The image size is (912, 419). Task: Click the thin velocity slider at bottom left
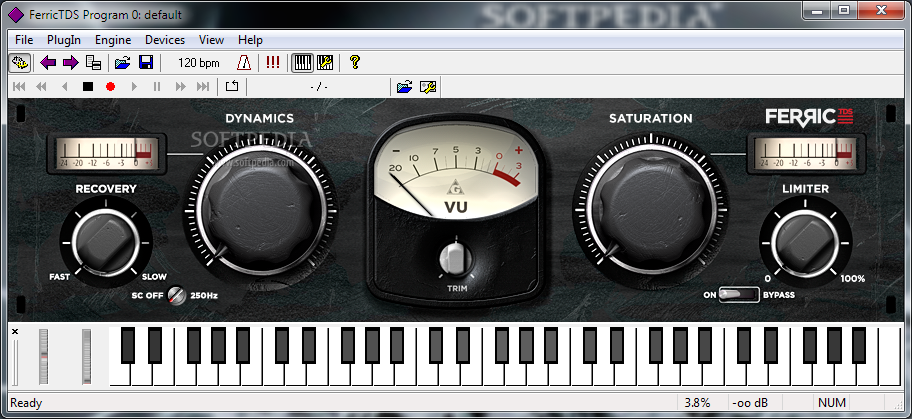[16, 362]
